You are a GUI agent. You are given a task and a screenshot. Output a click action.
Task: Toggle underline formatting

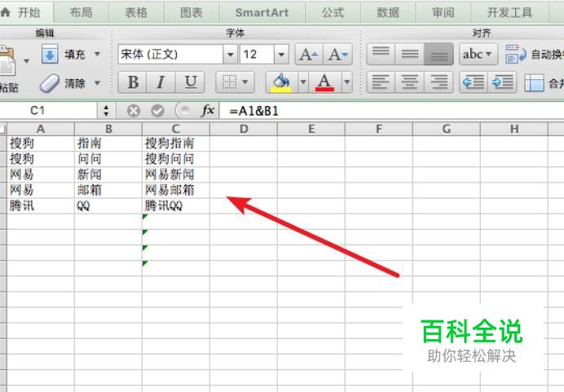[x=190, y=82]
